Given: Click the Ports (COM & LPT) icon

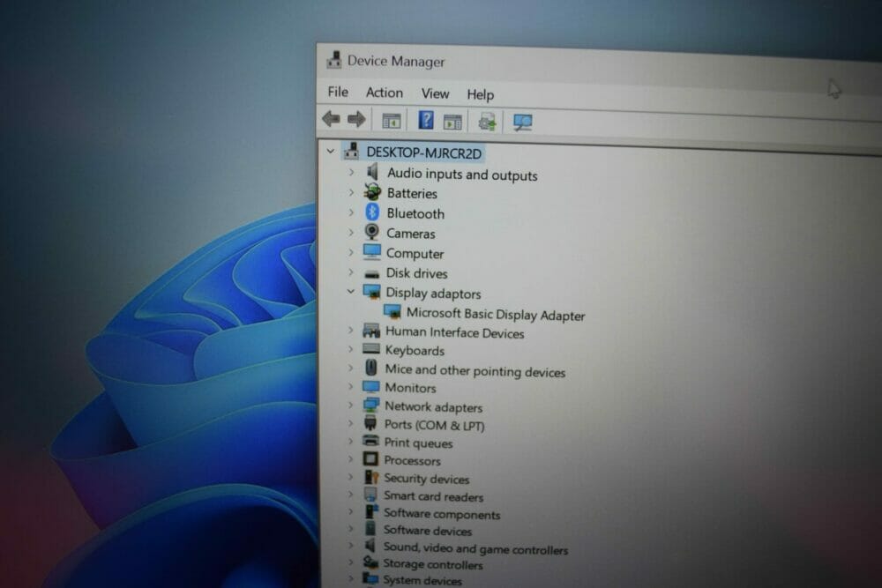Looking at the screenshot, I should point(370,423).
